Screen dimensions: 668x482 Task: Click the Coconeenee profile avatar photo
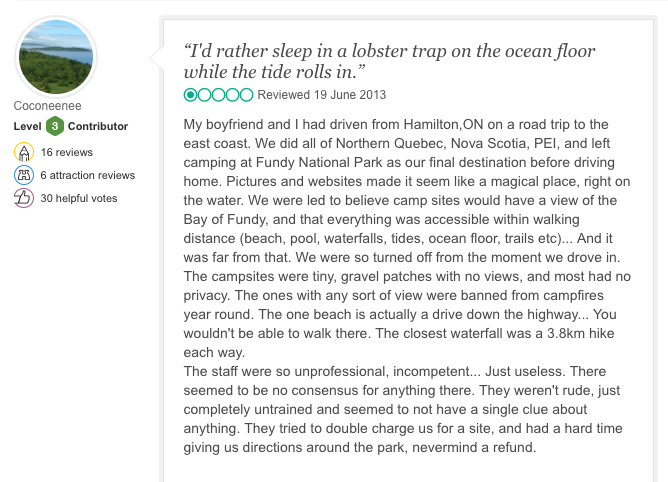(57, 56)
